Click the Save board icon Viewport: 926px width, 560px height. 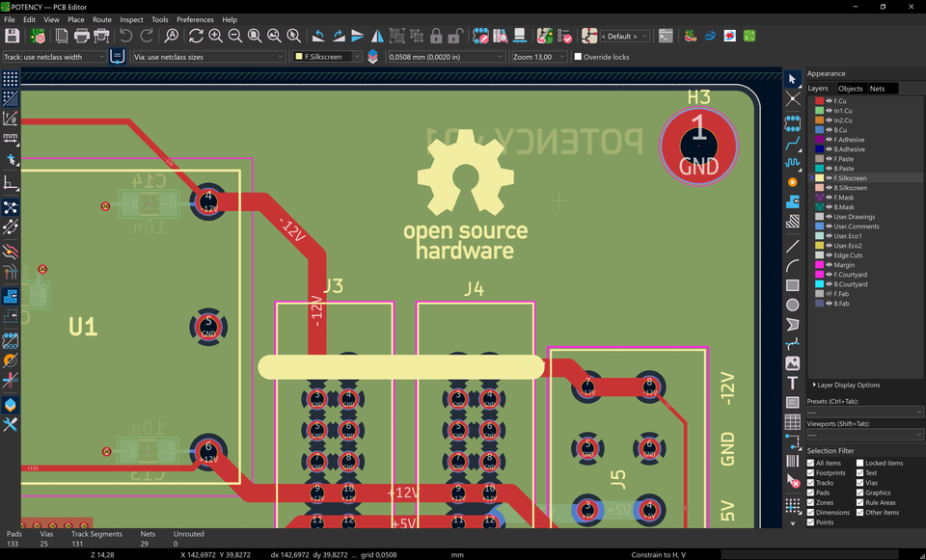[x=12, y=36]
